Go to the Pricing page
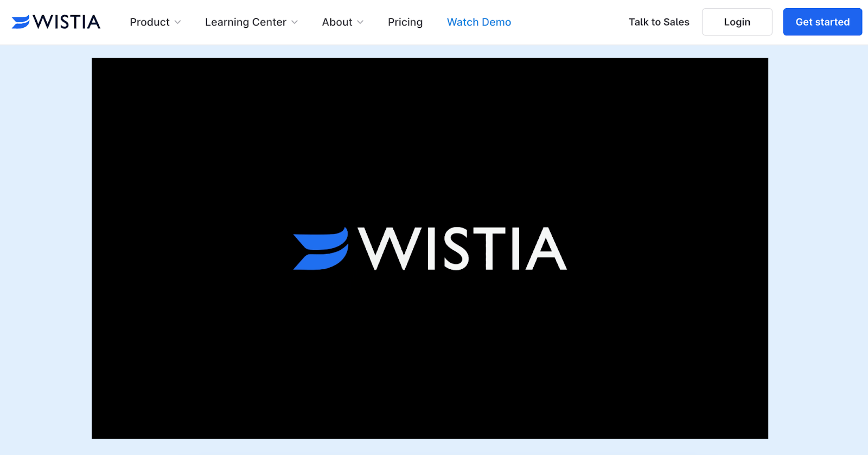Image resolution: width=868 pixels, height=455 pixels. tap(405, 22)
